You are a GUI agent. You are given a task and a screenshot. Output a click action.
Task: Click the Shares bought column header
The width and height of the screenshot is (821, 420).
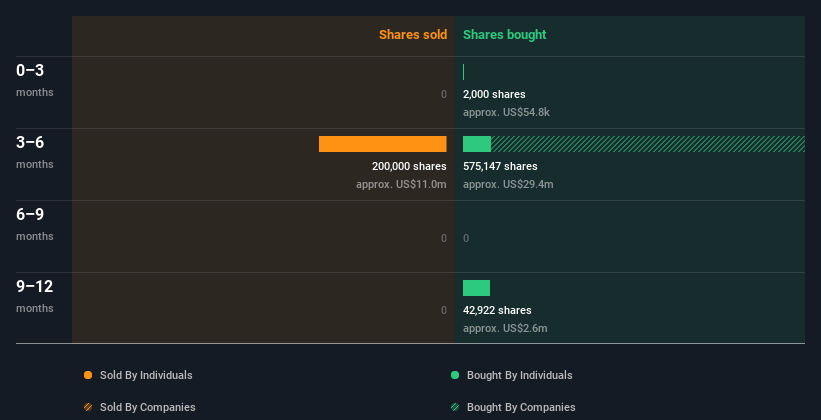click(x=504, y=35)
